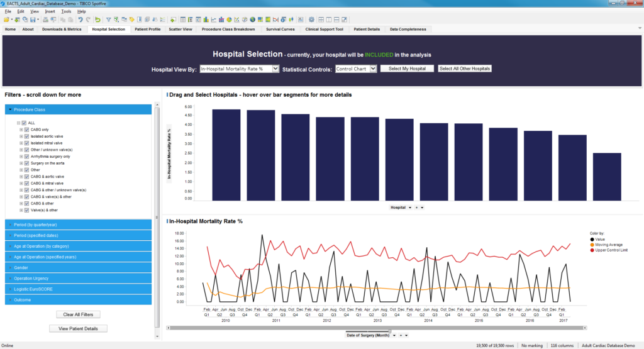Click the Open folder icon
The width and height of the screenshot is (644, 349).
pyautogui.click(x=7, y=19)
